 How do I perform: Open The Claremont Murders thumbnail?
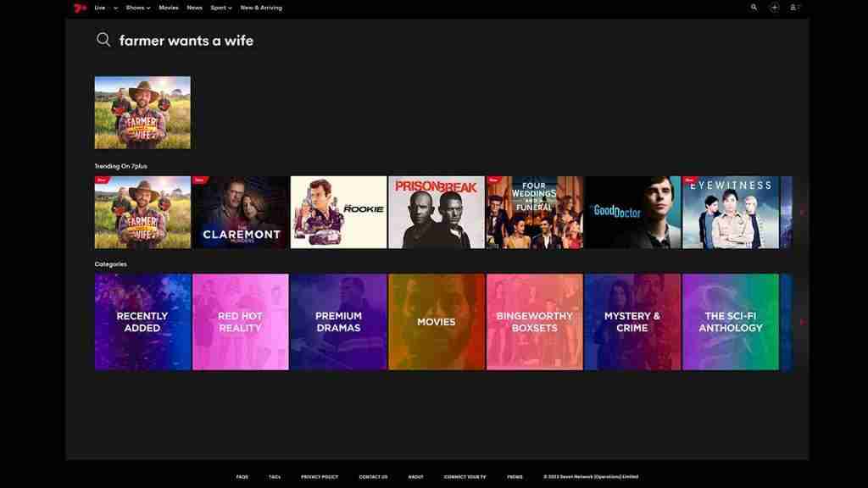(240, 213)
